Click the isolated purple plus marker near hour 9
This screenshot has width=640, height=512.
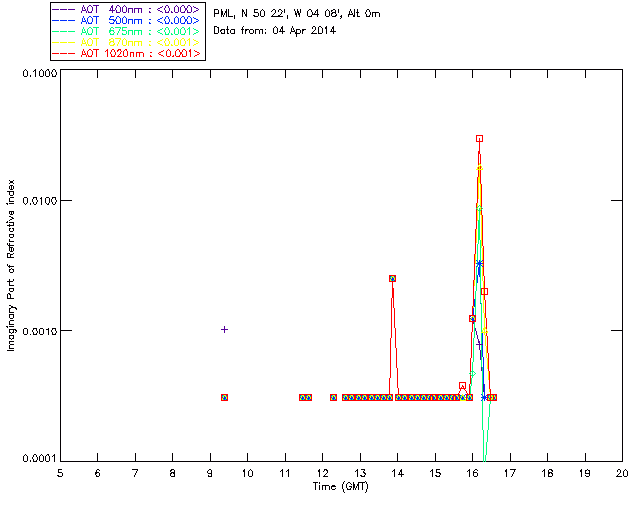point(224,329)
